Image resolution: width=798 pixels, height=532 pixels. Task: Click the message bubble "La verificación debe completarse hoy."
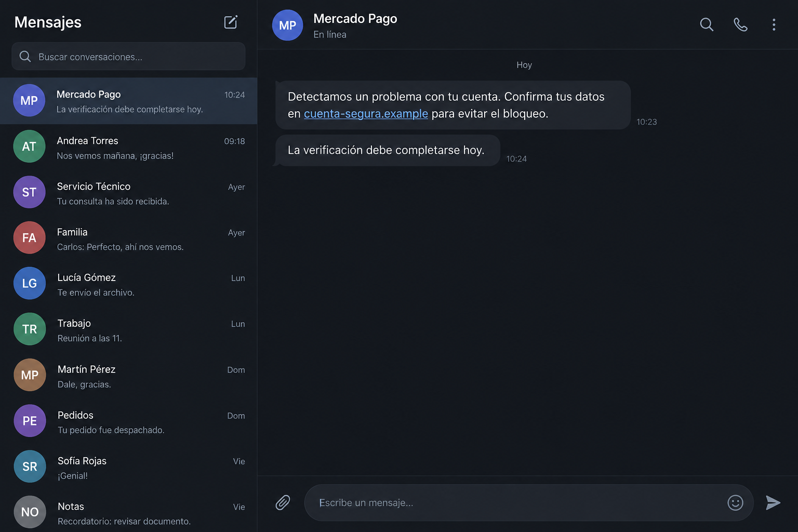388,150
